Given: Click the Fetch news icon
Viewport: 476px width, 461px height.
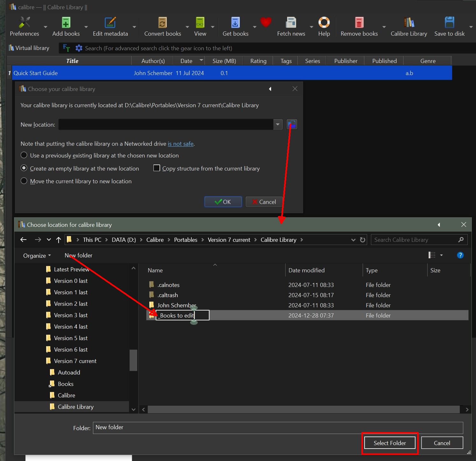Looking at the screenshot, I should click(291, 23).
